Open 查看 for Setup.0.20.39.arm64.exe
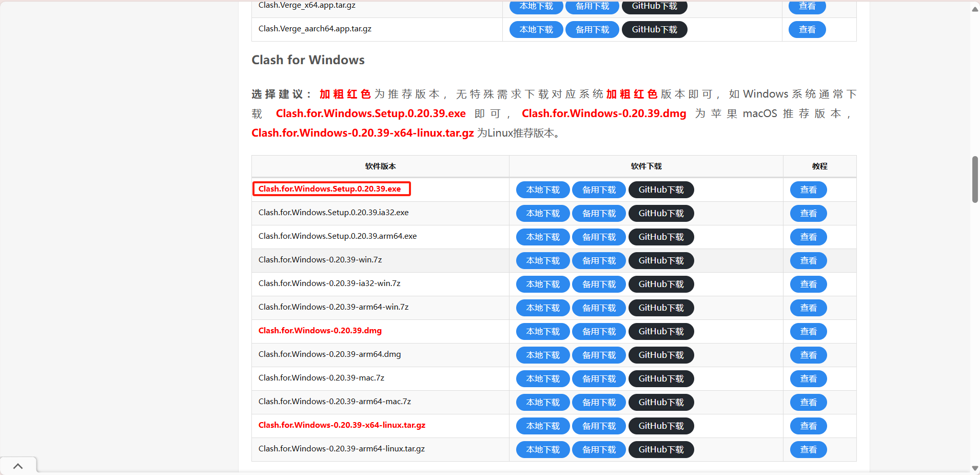The width and height of the screenshot is (980, 475). pyautogui.click(x=808, y=237)
